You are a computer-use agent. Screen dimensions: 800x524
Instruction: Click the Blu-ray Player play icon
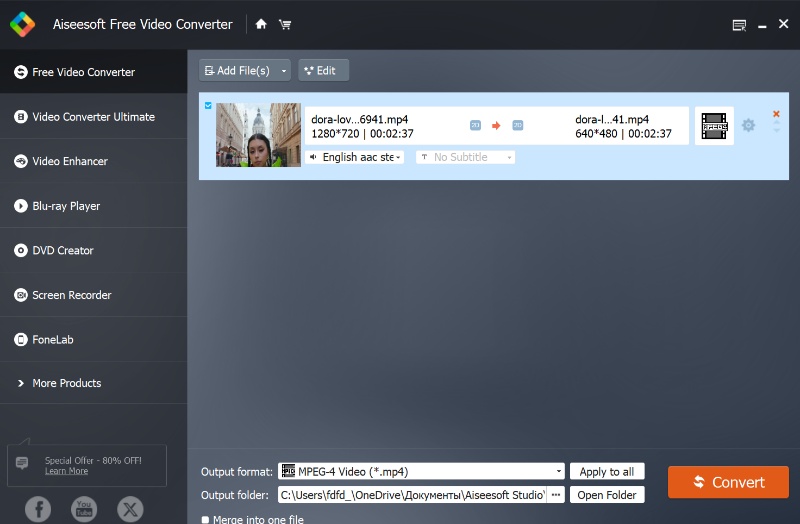click(x=21, y=206)
